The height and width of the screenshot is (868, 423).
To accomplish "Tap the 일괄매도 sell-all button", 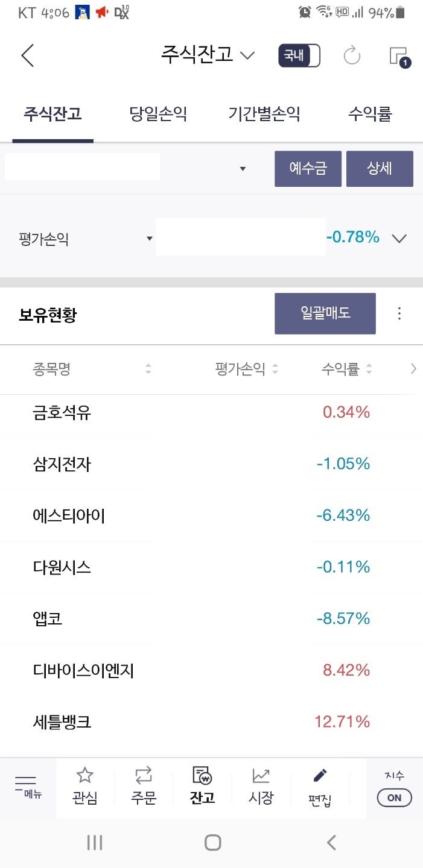I will click(325, 313).
